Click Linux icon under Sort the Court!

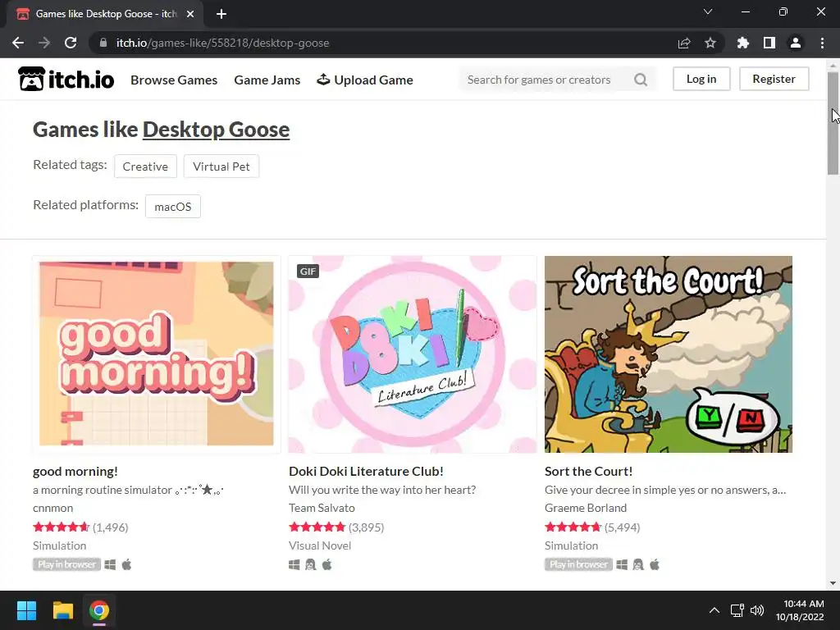click(x=638, y=564)
